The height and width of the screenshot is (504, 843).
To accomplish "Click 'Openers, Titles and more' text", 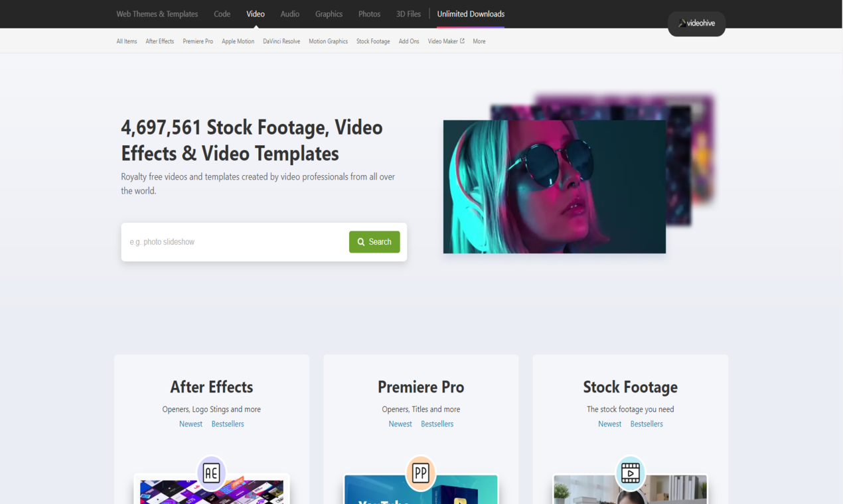I will point(421,409).
